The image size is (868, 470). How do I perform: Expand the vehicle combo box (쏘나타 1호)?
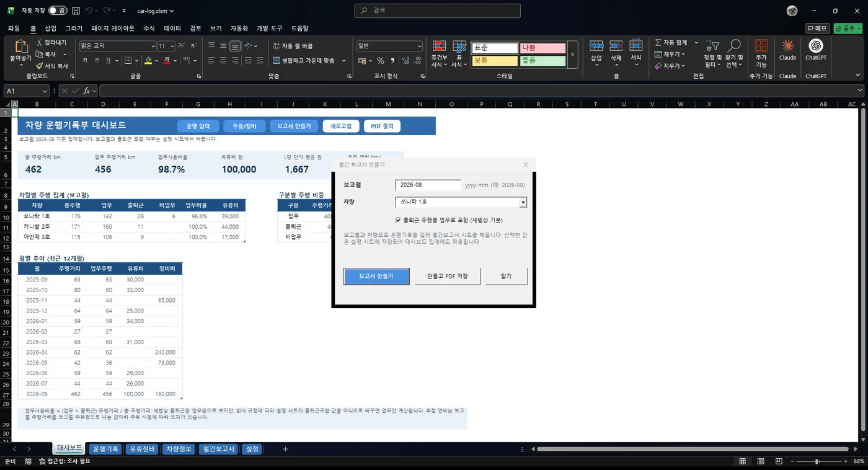pos(523,202)
